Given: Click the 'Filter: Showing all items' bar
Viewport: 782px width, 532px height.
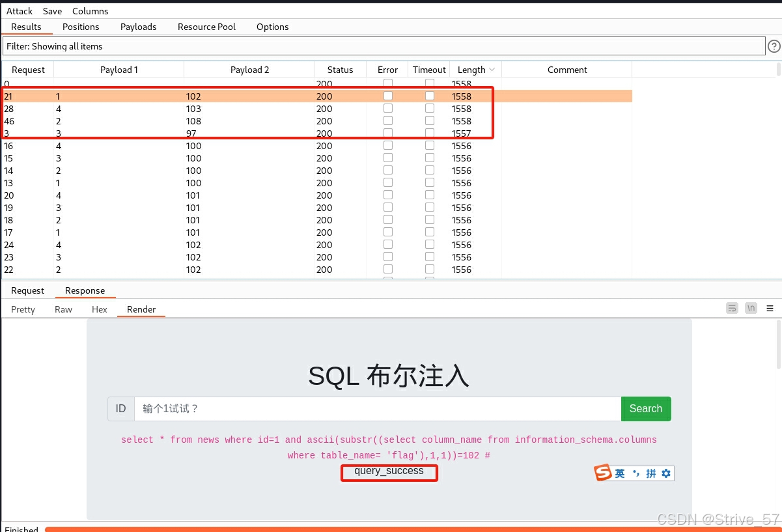Looking at the screenshot, I should tap(384, 46).
